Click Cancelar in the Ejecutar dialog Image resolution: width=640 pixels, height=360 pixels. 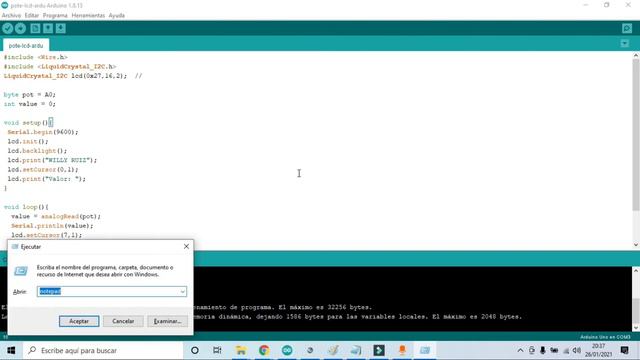(x=123, y=321)
